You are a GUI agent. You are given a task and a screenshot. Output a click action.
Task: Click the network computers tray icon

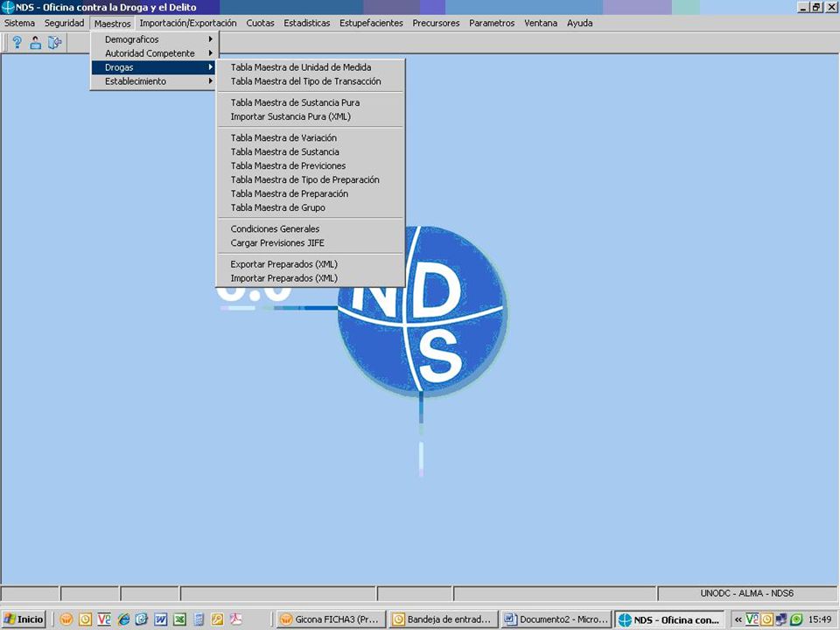click(781, 619)
